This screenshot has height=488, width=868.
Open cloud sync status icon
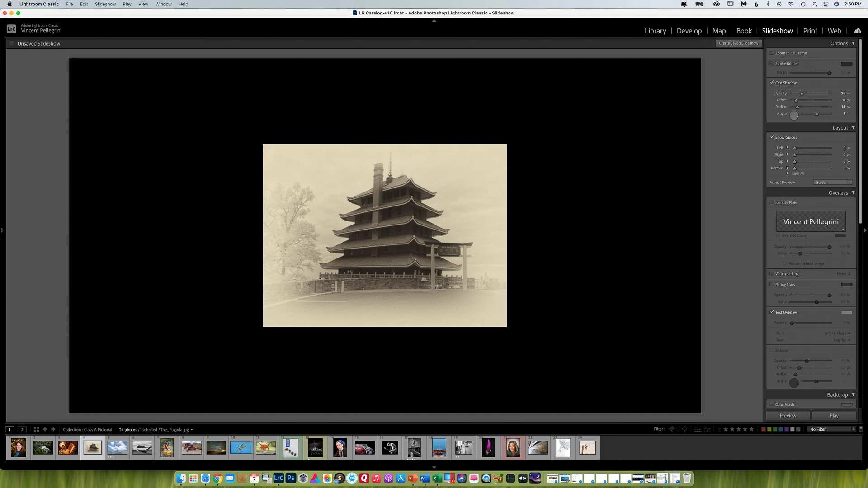(x=857, y=31)
